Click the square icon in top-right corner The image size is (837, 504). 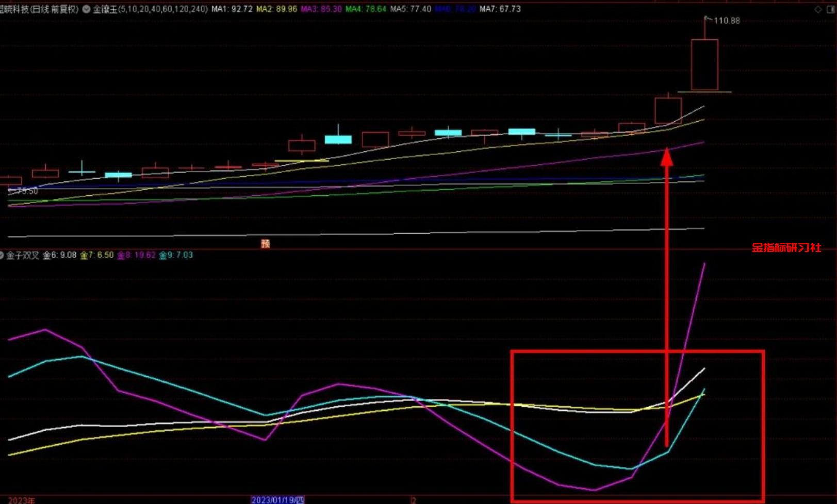(x=830, y=9)
